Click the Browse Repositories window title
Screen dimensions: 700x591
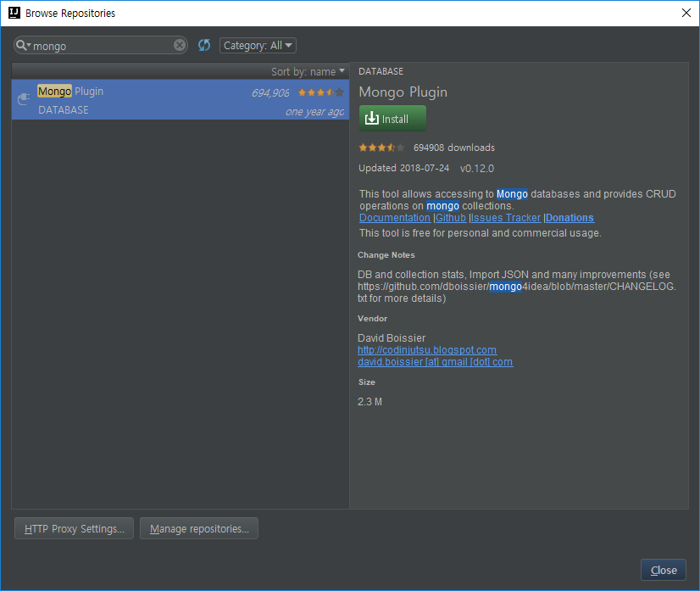tap(70, 14)
